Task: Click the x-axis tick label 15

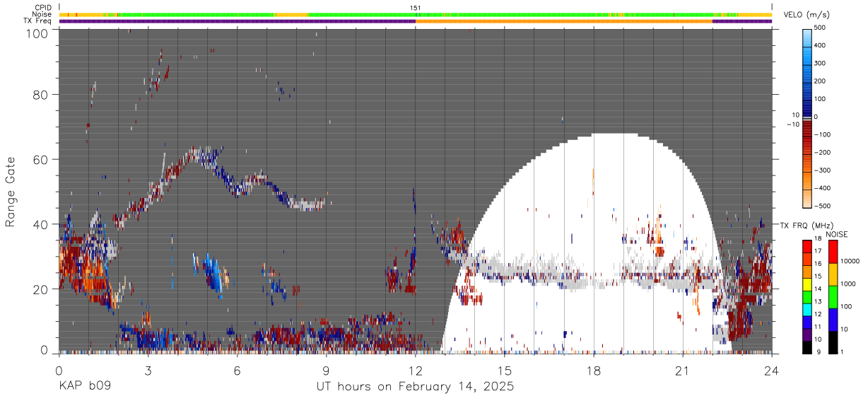Action: pos(505,370)
